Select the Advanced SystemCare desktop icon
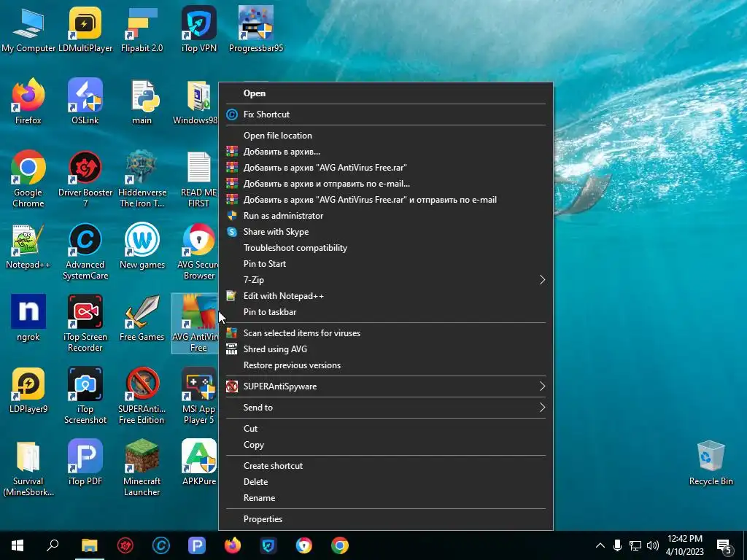 click(x=85, y=252)
